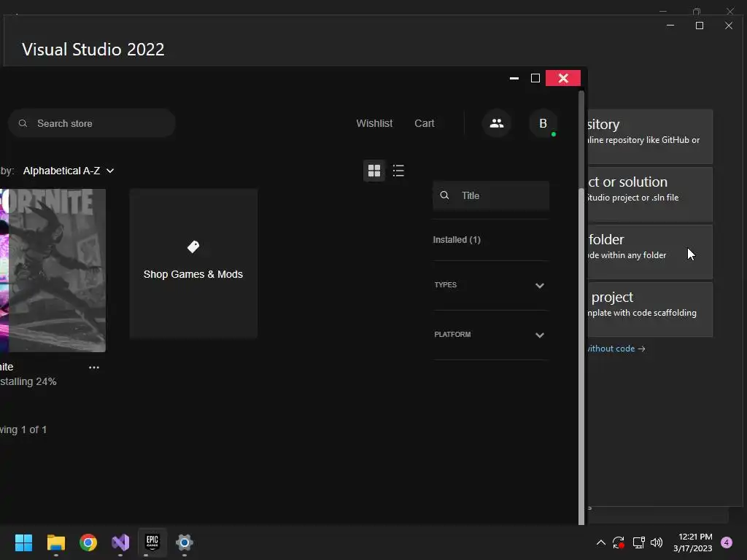Show hidden system tray icons
The height and width of the screenshot is (560, 747).
[601, 542]
